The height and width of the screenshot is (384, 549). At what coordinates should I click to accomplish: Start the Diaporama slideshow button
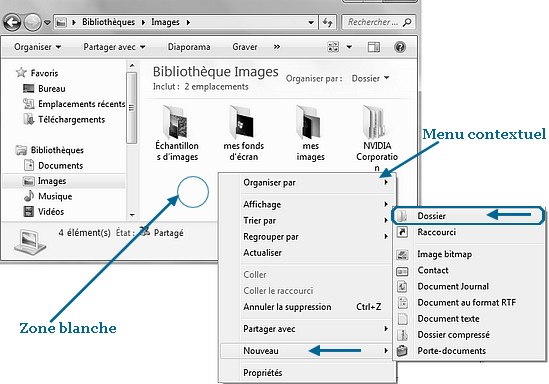pos(189,47)
